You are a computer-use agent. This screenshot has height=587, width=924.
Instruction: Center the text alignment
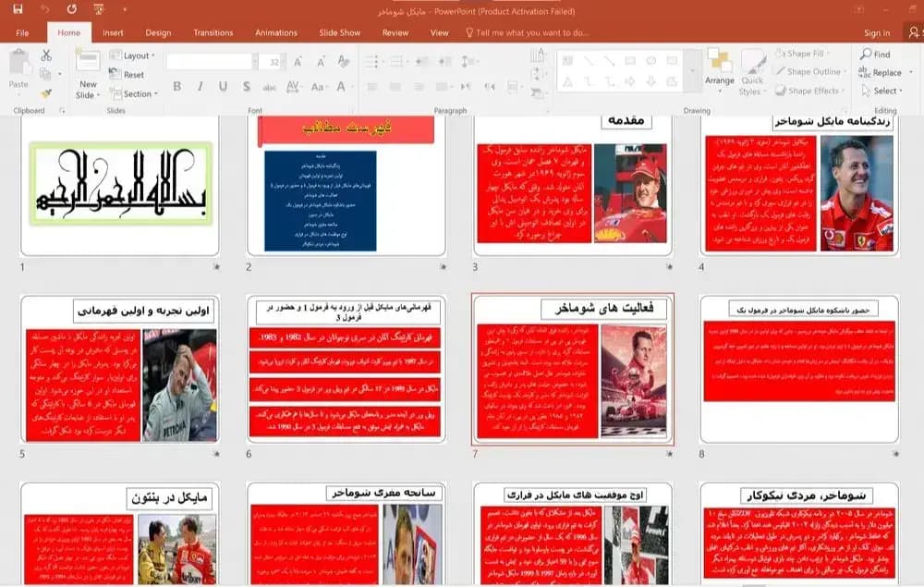(x=395, y=87)
